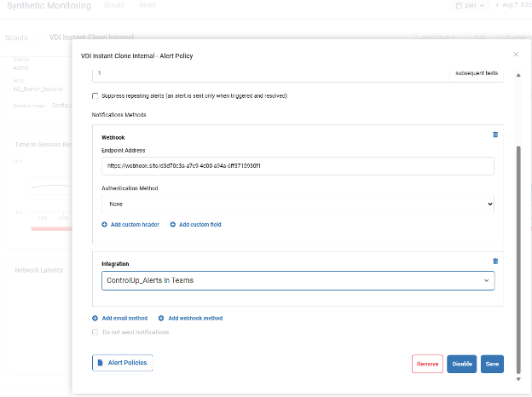Switch to the Hives tab
Image resolution: width=532 pixels, height=397 pixels.
(x=147, y=6)
